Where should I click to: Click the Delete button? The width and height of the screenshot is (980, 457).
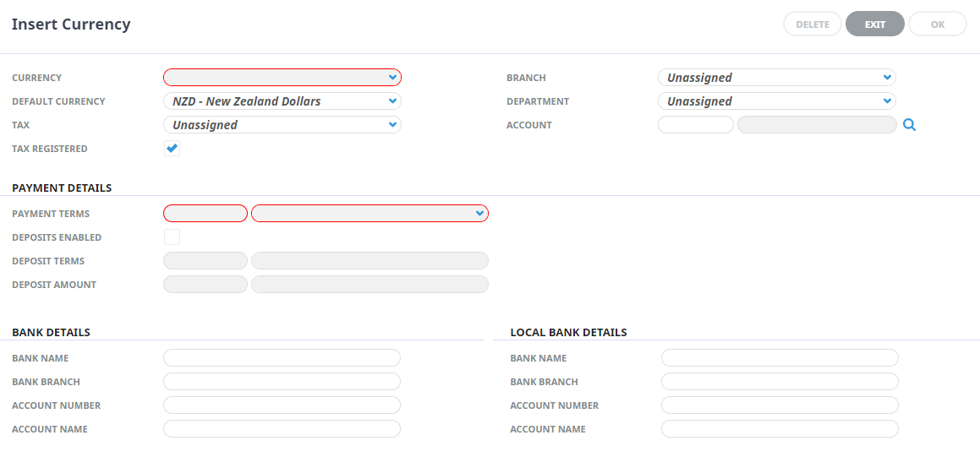tap(812, 24)
